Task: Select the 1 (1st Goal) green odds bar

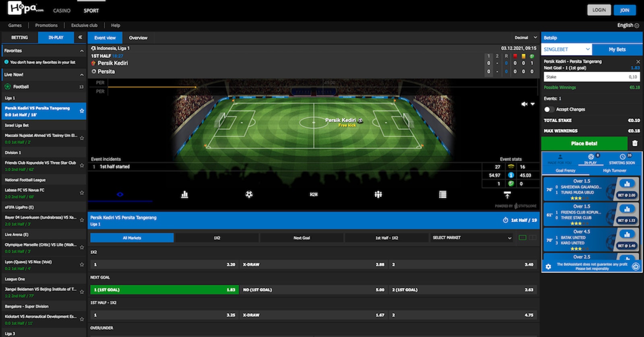Action: tap(164, 290)
